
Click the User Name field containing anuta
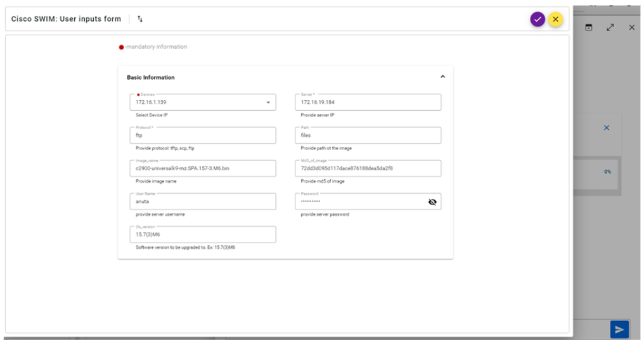click(203, 201)
